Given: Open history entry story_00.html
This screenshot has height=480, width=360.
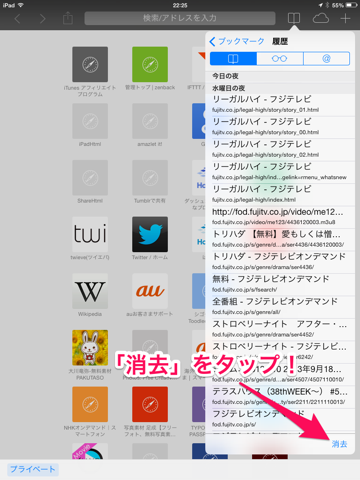Looking at the screenshot, I should (x=280, y=127).
